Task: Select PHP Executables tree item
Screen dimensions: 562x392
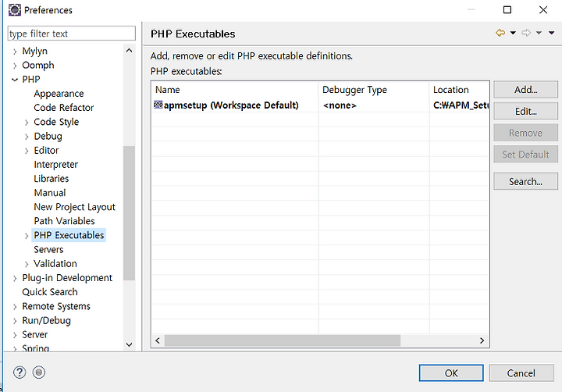Action: [x=69, y=235]
